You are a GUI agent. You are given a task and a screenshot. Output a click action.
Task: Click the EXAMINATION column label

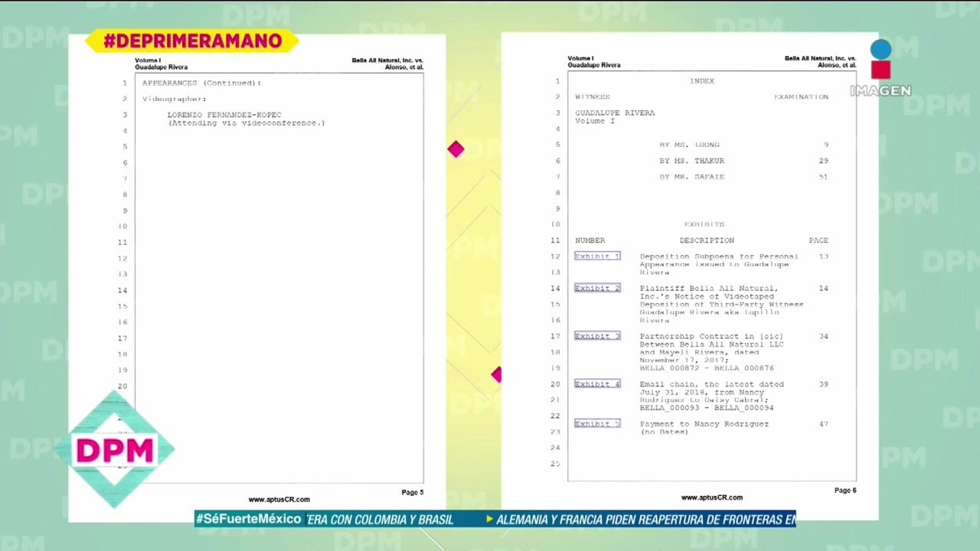click(801, 97)
